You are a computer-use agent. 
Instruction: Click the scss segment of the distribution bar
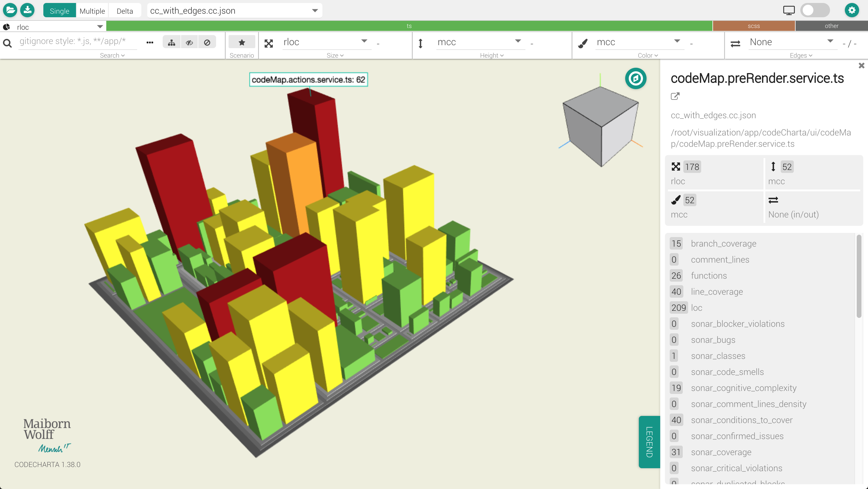click(x=753, y=26)
